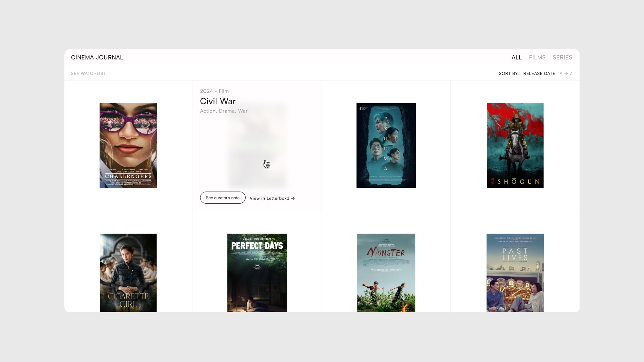Click the arrow beside View in Letterboxd
Image resolution: width=644 pixels, height=362 pixels.
[x=293, y=198]
